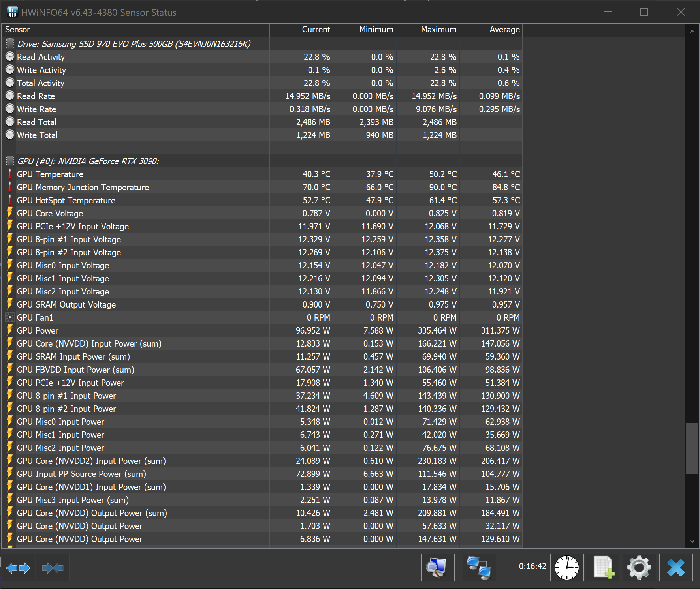Click the fan icon next to GPU Fan1
Image resolution: width=700 pixels, height=589 pixels.
9,317
